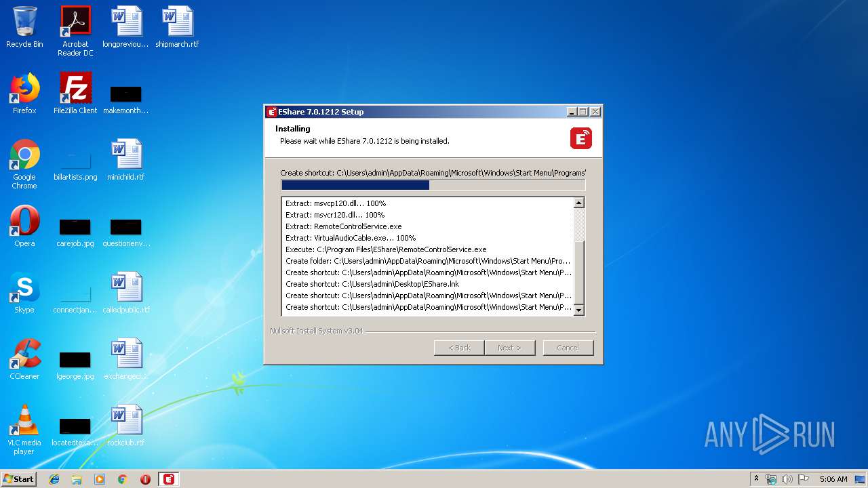Launch Acrobat Reader DC shortcut
Image resolution: width=868 pixels, height=488 pixels.
pos(75,31)
